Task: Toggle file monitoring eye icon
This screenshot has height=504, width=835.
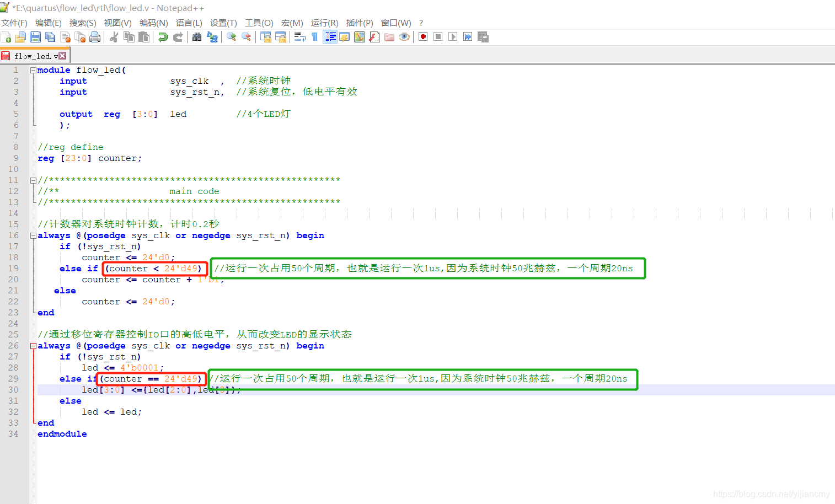Action: (x=404, y=37)
